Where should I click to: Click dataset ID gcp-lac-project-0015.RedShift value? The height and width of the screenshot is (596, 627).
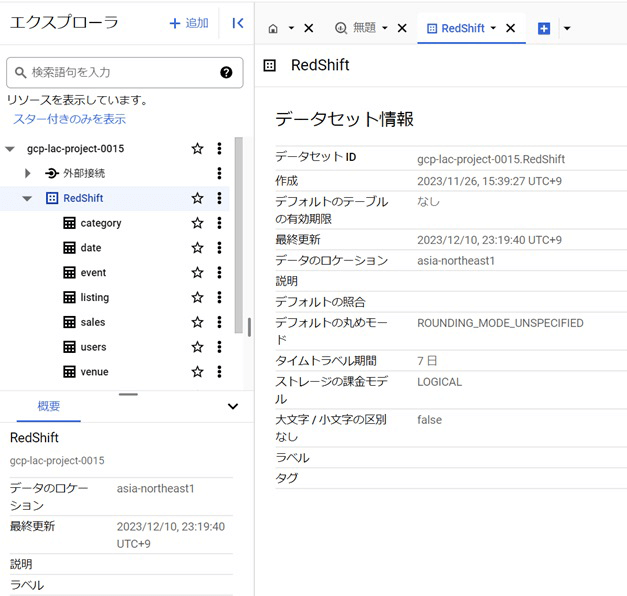[x=491, y=159]
